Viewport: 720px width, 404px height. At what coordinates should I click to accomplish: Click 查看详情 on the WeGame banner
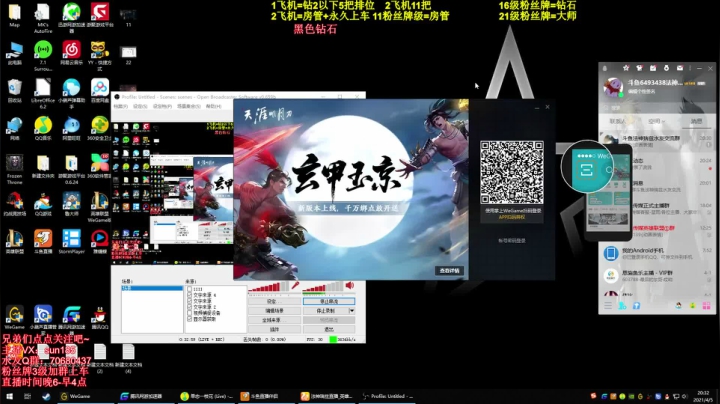pos(449,271)
